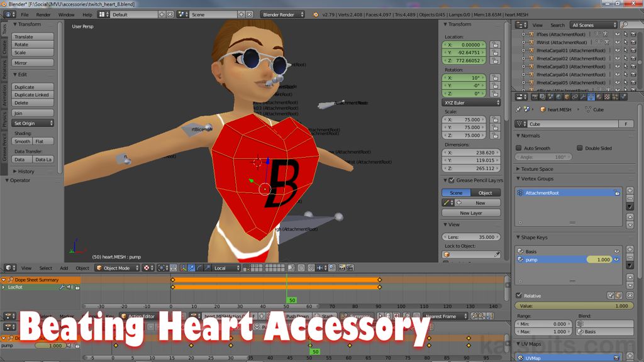
Task: Switch Grease Pencil to the Object tab
Action: pyautogui.click(x=486, y=192)
